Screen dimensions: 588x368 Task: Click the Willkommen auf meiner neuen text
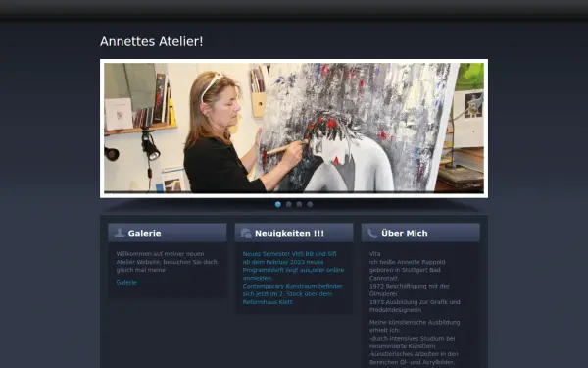click(x=160, y=254)
